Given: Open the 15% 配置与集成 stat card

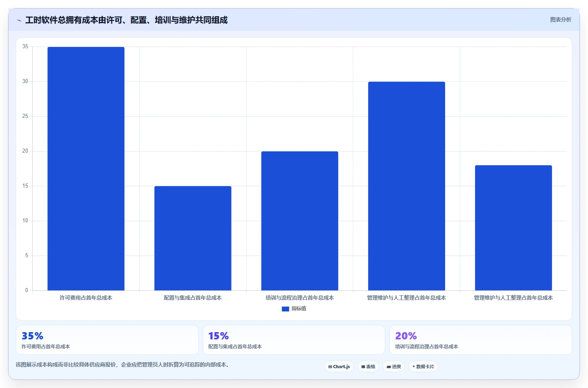Looking at the screenshot, I should [294, 340].
